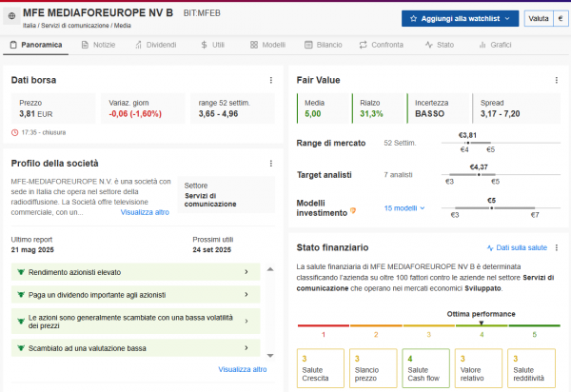This screenshot has height=392, width=571.
Task: Click the compare arrows icon of Confronta
Action: [x=364, y=45]
